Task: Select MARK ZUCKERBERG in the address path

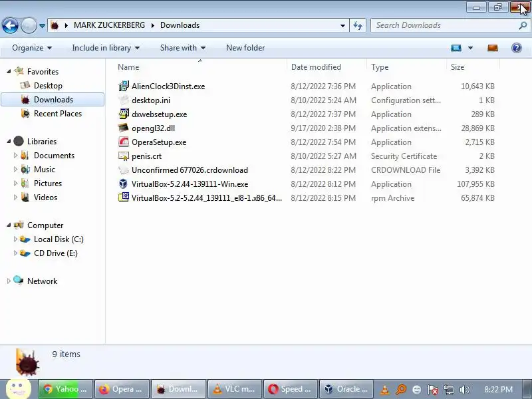Action: (x=109, y=25)
